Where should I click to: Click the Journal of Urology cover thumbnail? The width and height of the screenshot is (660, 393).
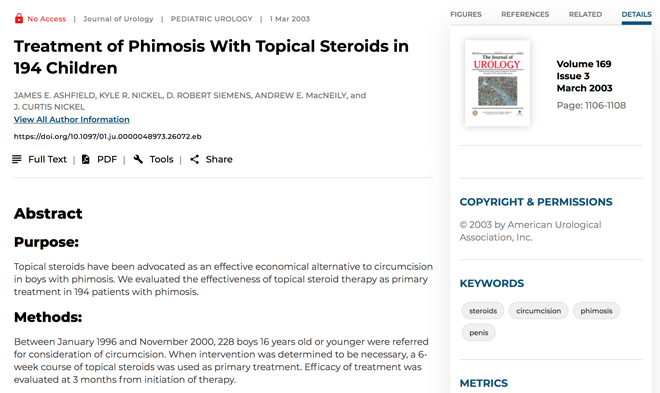tap(497, 83)
